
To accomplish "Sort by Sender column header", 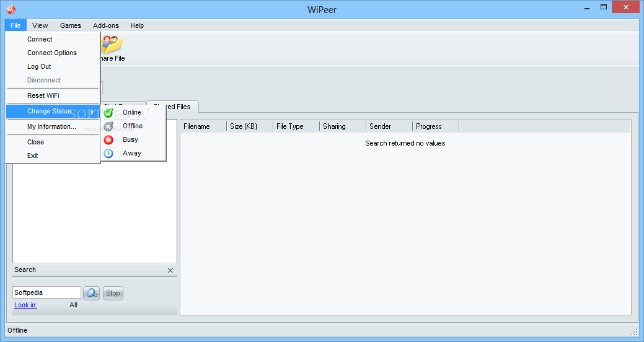I will pyautogui.click(x=389, y=126).
